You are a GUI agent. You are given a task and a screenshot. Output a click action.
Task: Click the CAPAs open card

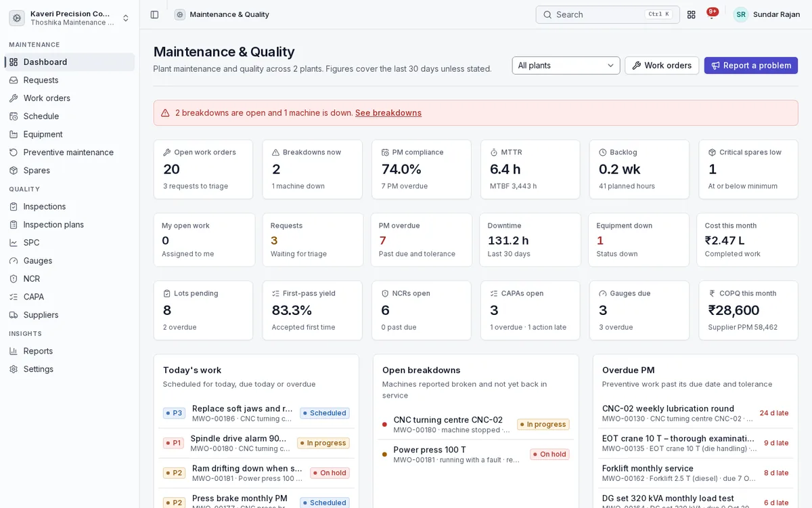pos(530,310)
